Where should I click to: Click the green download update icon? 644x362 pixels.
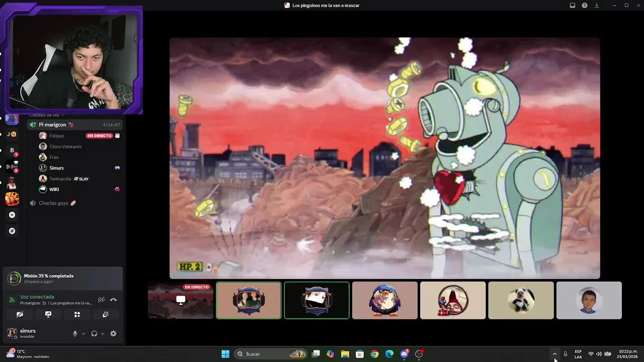(x=597, y=5)
